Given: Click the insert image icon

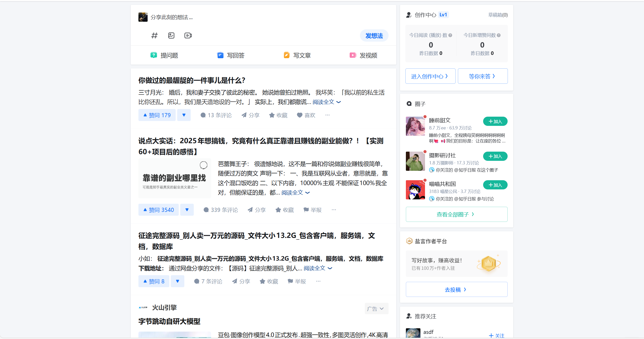Looking at the screenshot, I should (x=171, y=35).
